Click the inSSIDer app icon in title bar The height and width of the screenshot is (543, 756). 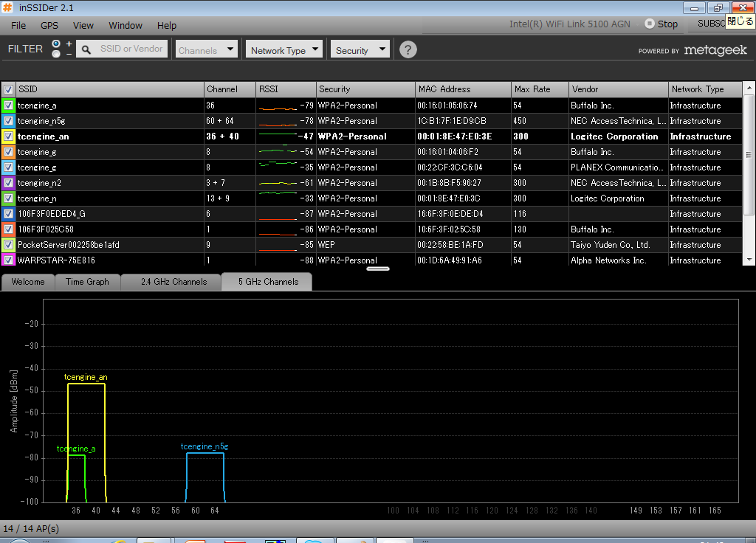coord(7,7)
